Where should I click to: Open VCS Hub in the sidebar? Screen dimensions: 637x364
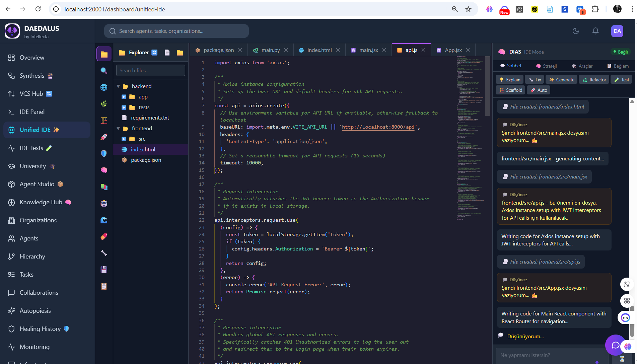point(47,94)
